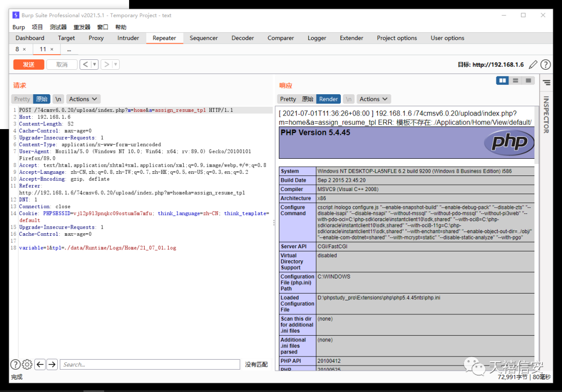Expand the forward history dropdown arrow
This screenshot has height=392, width=562.
pos(116,65)
